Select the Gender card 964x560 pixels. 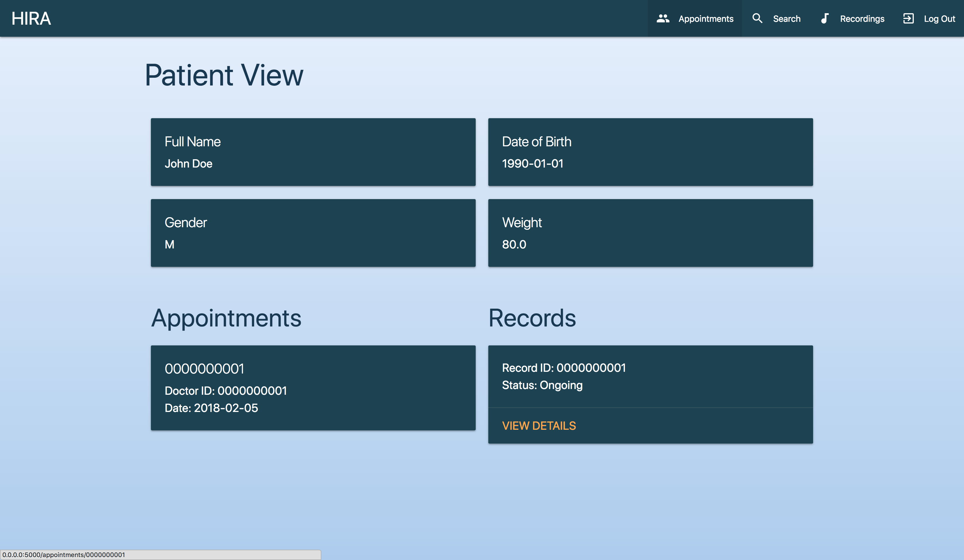pyautogui.click(x=313, y=233)
